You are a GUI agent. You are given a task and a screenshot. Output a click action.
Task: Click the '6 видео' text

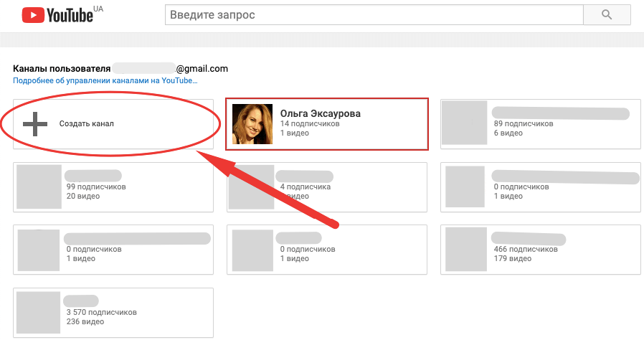click(508, 133)
